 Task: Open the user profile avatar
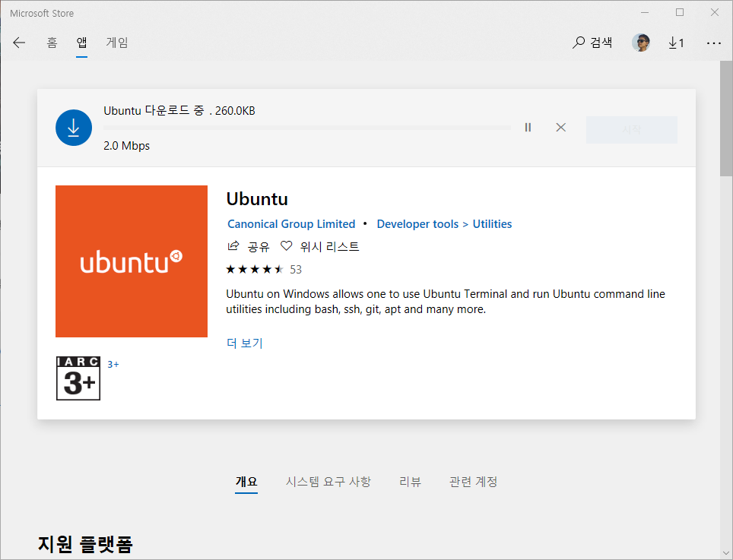(640, 43)
